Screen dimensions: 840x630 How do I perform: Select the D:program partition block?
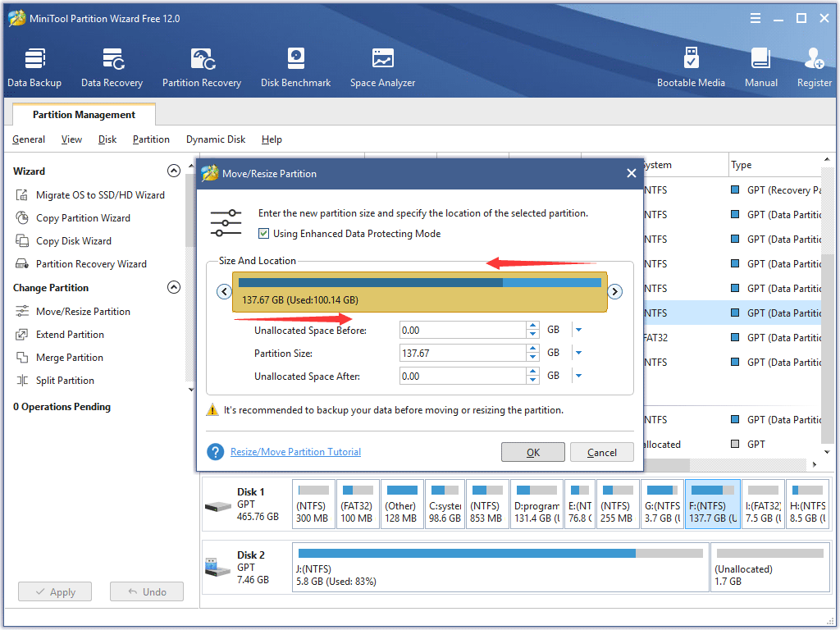pos(536,504)
